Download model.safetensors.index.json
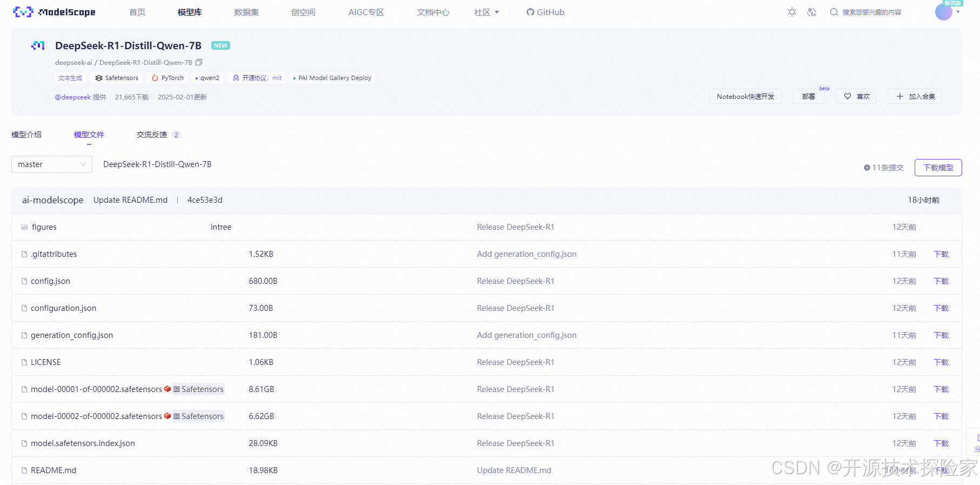This screenshot has height=485, width=980. [941, 443]
